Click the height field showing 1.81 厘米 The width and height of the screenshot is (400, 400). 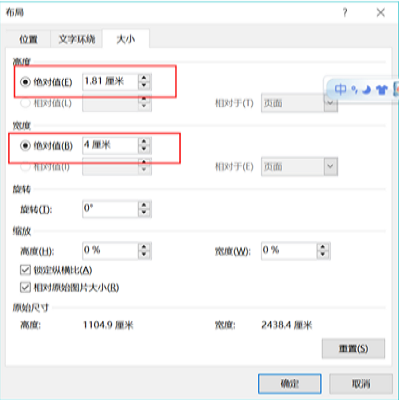pos(110,82)
